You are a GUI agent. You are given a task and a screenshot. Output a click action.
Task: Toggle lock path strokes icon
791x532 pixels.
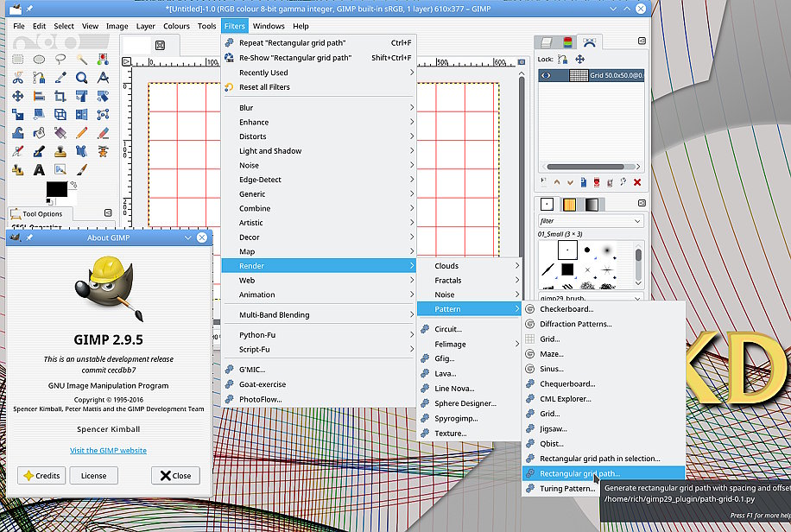[x=563, y=59]
